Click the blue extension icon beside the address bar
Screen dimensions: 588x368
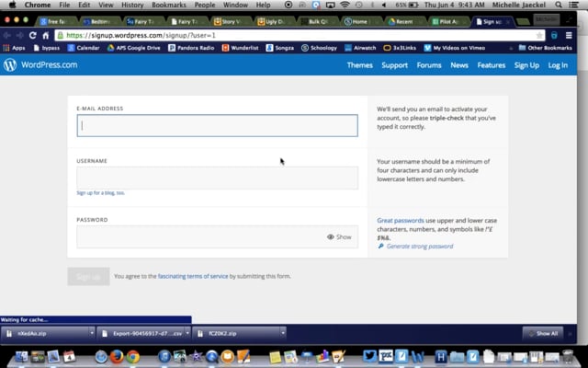pyautogui.click(x=554, y=36)
